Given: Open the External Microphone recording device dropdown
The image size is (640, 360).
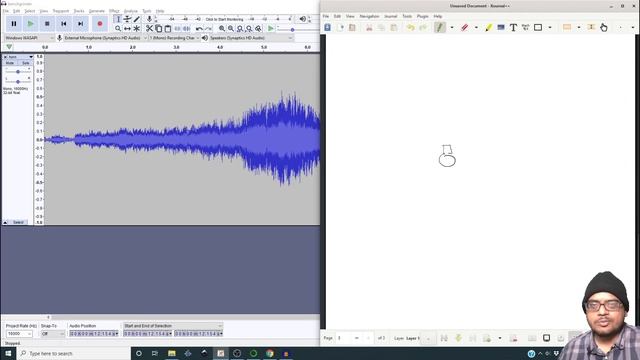Looking at the screenshot, I should point(105,38).
